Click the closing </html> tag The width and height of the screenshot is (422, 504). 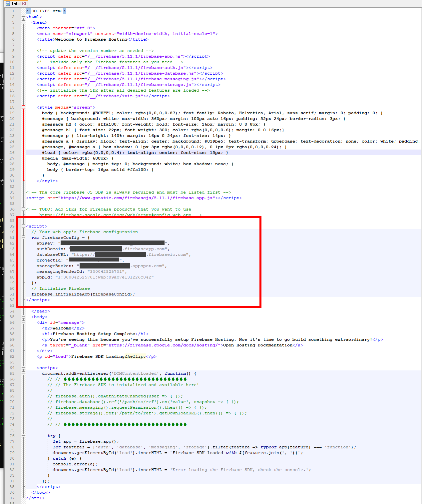pos(35,498)
